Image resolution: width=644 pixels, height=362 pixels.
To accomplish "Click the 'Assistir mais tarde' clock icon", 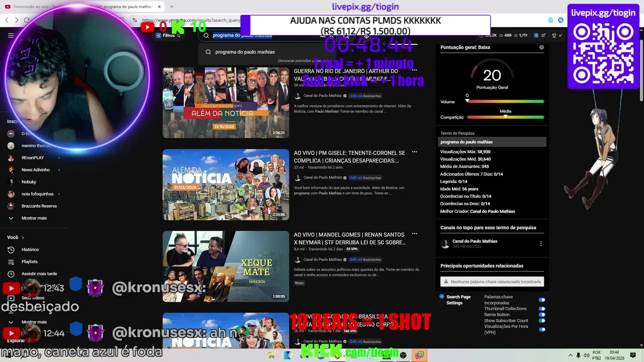I will tap(11, 274).
